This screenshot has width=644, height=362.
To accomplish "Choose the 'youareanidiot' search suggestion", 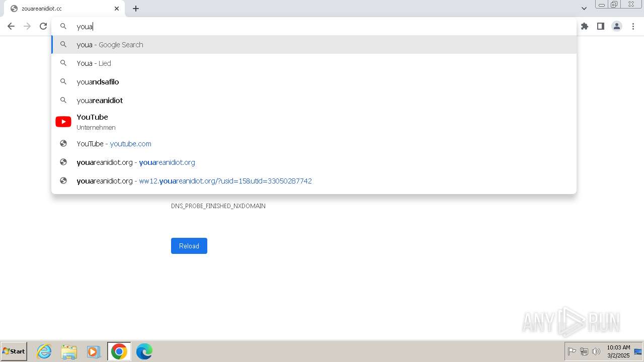I will 314,101.
